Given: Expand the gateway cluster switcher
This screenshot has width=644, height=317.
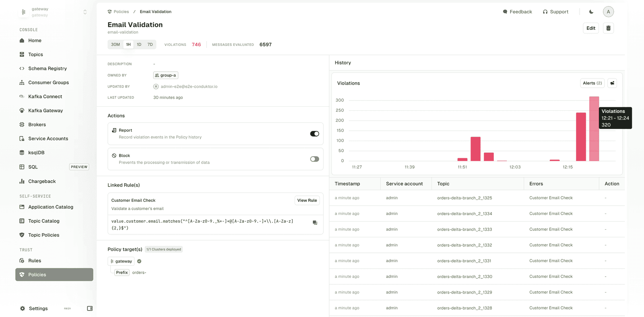Looking at the screenshot, I should coord(85,12).
